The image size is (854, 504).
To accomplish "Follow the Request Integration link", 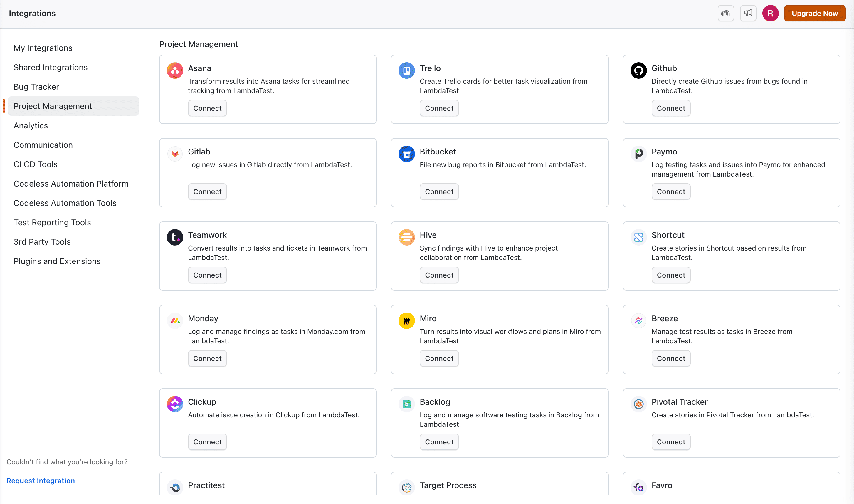I will pos(41,481).
